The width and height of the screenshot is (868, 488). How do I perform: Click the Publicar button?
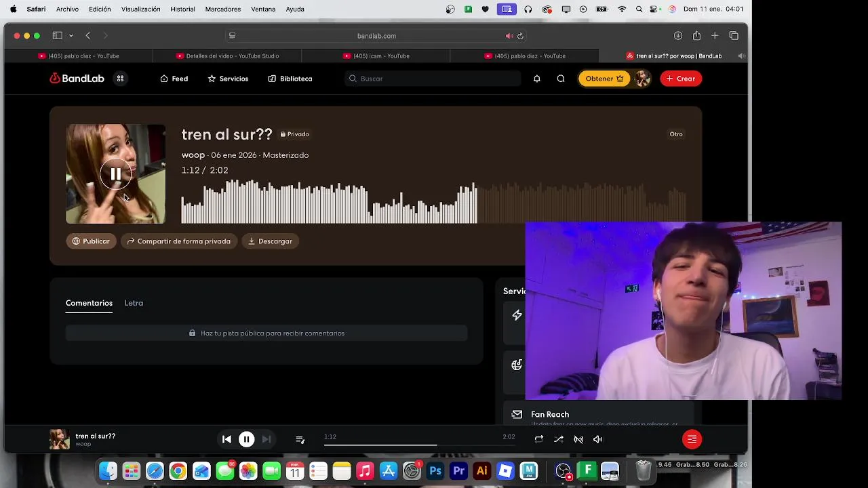[91, 241]
